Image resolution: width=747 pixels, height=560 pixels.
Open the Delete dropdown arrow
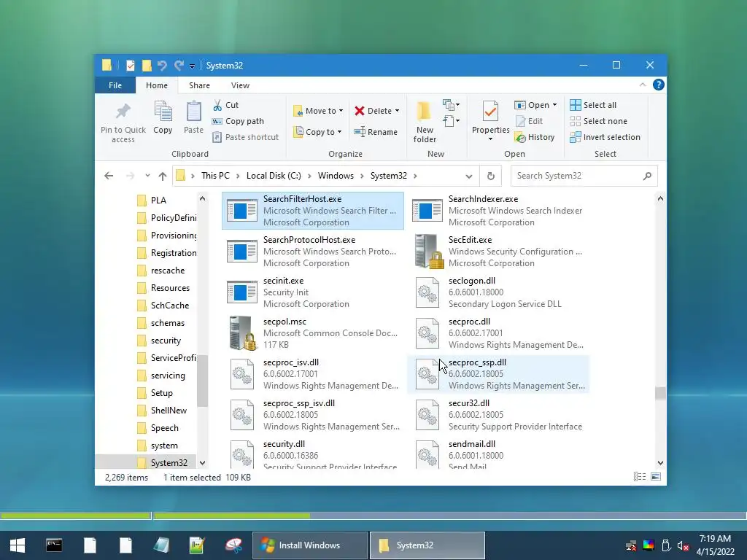pos(397,111)
